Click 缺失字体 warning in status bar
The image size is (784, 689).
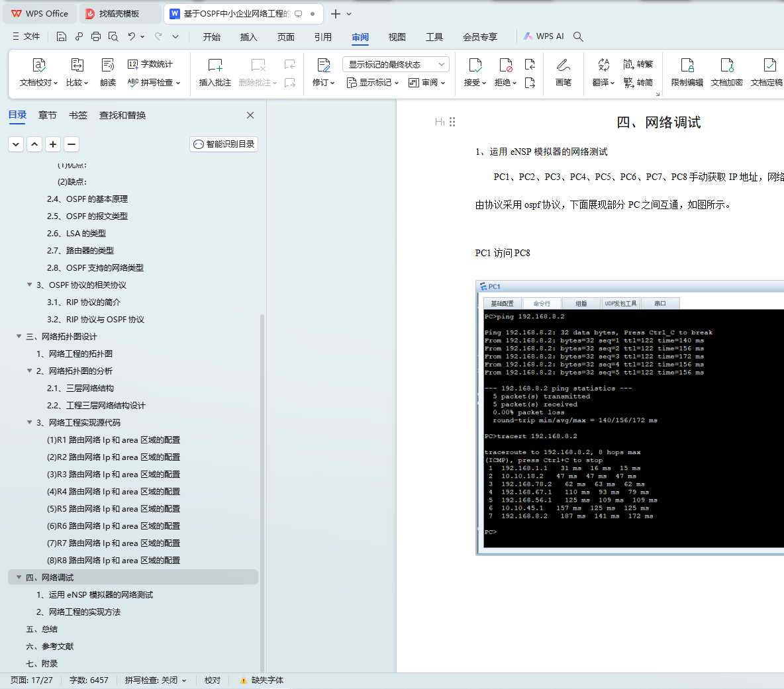(262, 680)
